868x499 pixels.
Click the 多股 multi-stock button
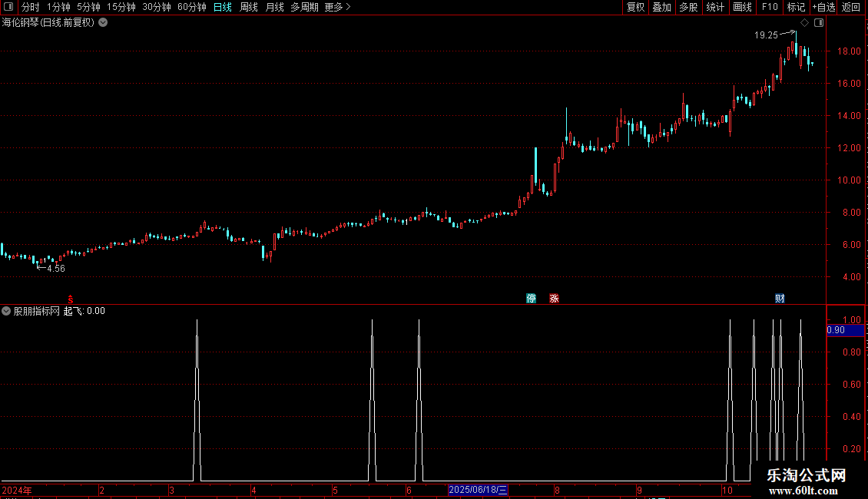688,7
